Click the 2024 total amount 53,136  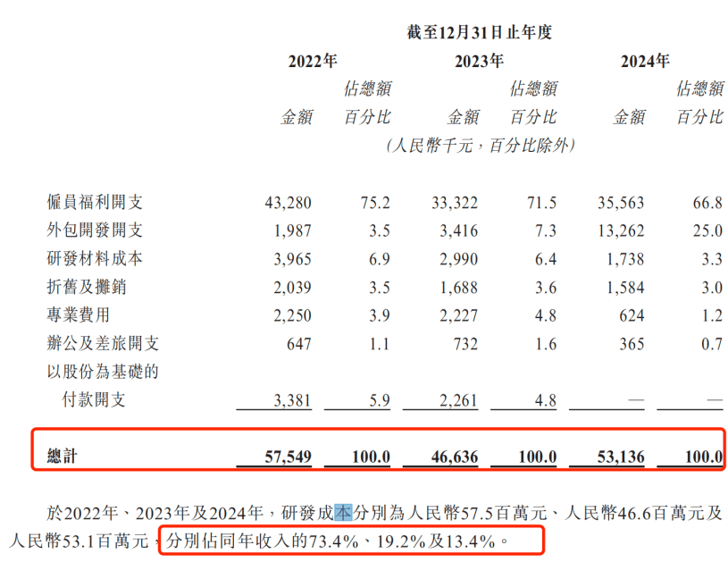coord(619,457)
